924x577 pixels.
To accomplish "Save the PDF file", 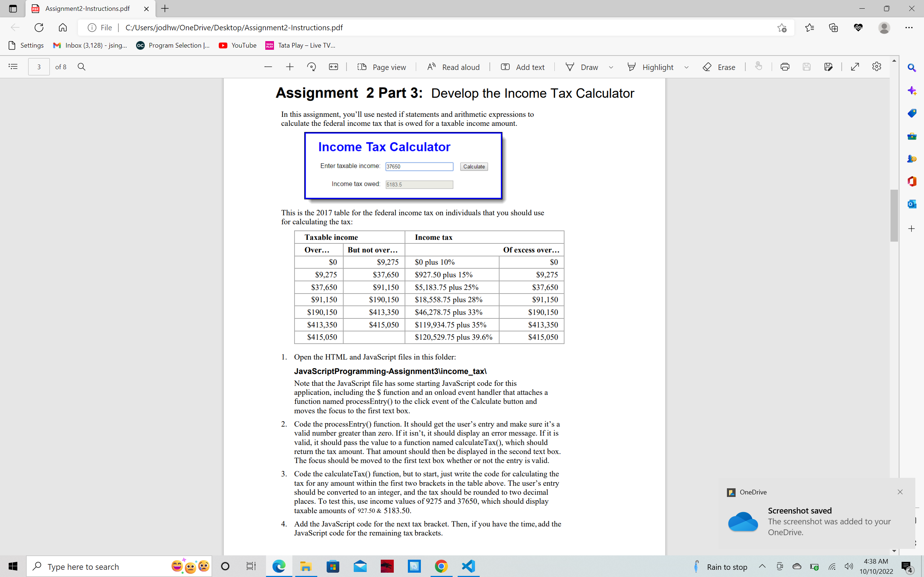I will click(806, 66).
